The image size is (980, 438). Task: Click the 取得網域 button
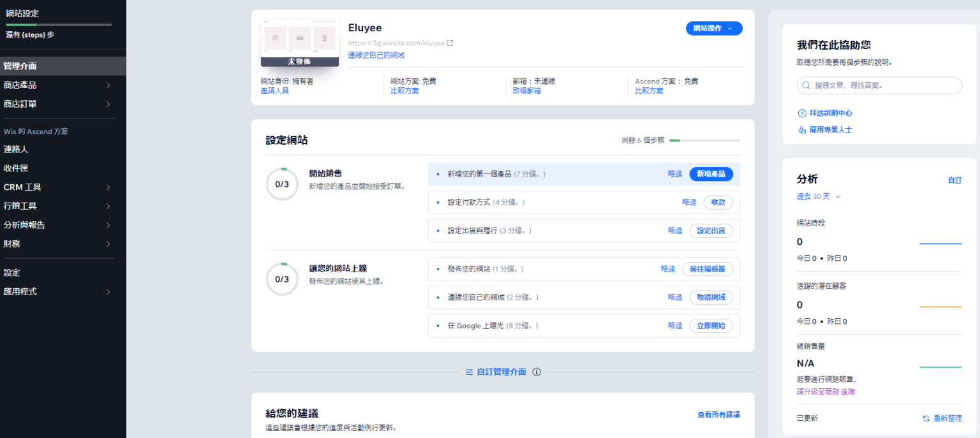pos(711,297)
